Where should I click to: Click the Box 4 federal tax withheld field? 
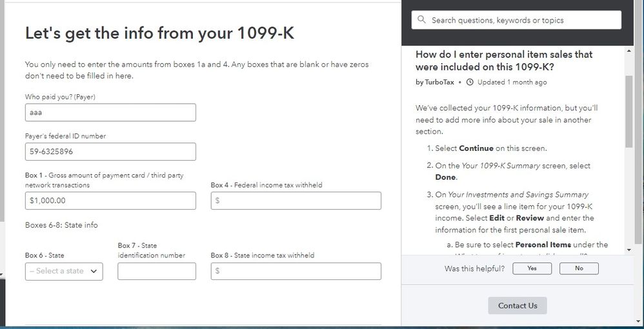[296, 201]
